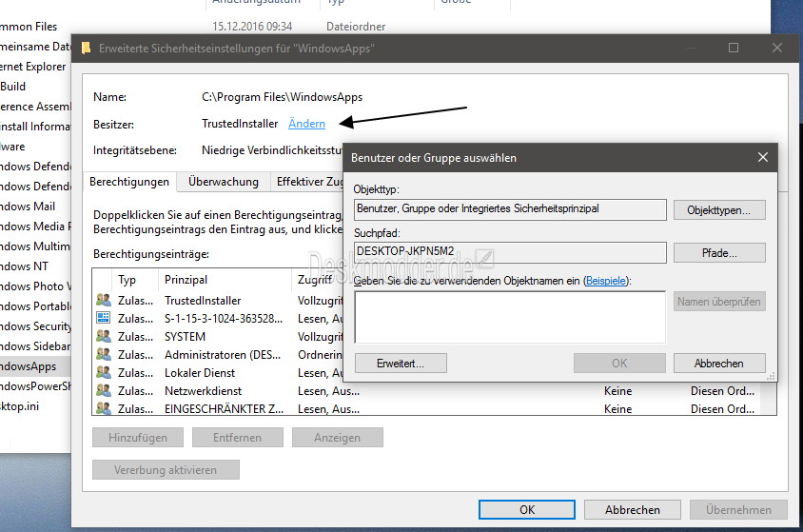The width and height of the screenshot is (803, 532).
Task: Open the Effektiver Zugriff tab
Action: 307,182
